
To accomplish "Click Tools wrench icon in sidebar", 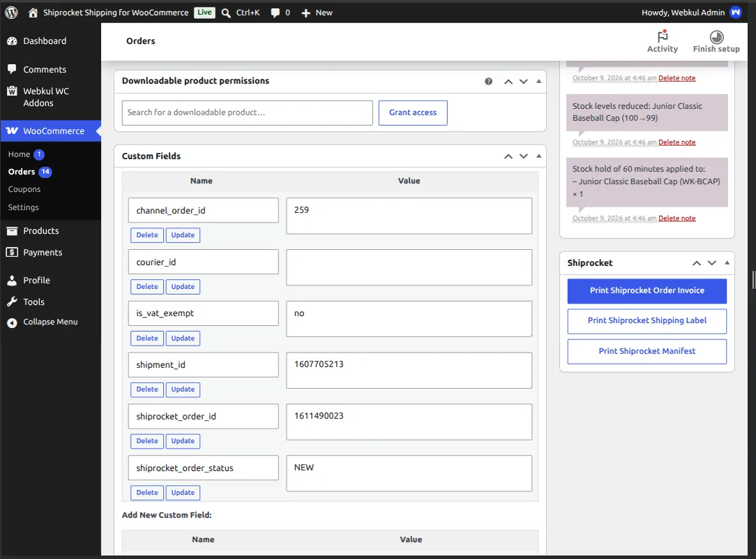I will [x=12, y=302].
